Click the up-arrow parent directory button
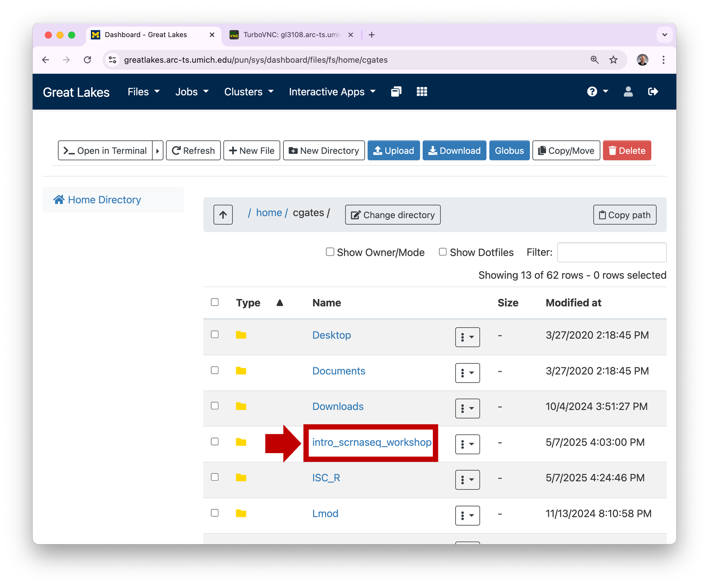This screenshot has width=710, height=588. tap(223, 215)
